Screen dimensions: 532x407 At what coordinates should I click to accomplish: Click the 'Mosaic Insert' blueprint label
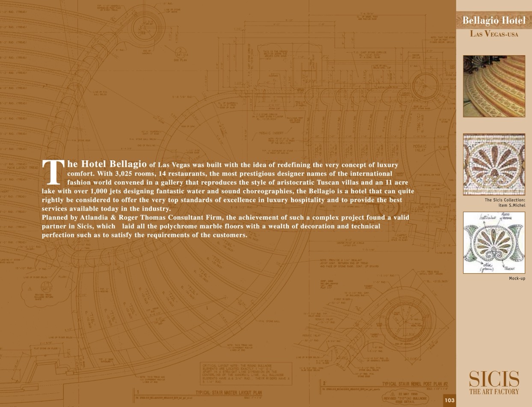[x=270, y=133]
